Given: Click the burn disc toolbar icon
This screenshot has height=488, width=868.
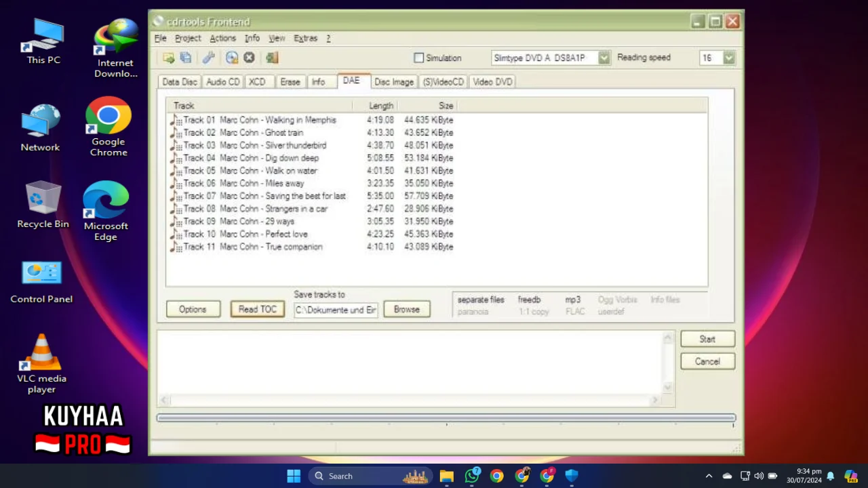Looking at the screenshot, I should [x=232, y=58].
